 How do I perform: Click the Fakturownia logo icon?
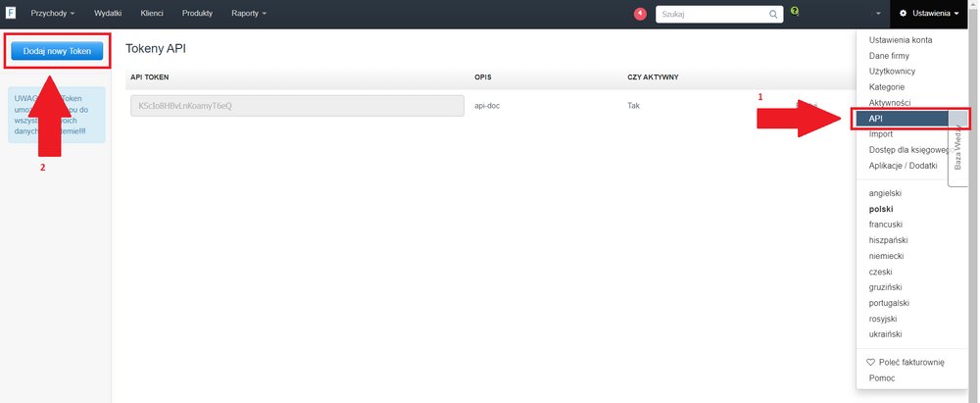point(11,14)
